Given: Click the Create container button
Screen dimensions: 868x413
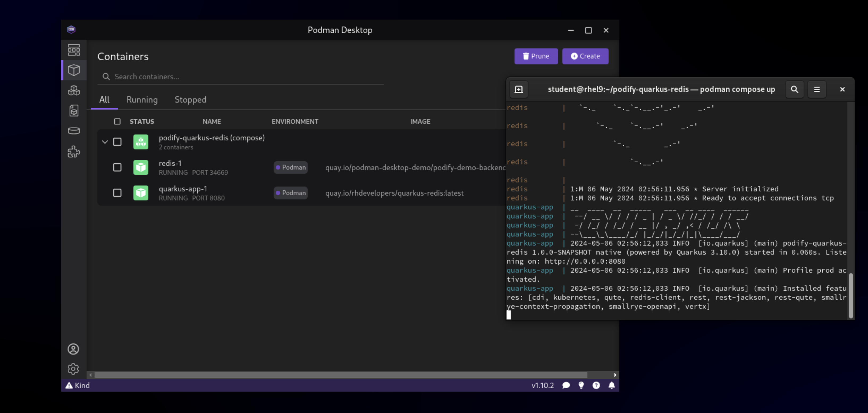Looking at the screenshot, I should pos(585,56).
